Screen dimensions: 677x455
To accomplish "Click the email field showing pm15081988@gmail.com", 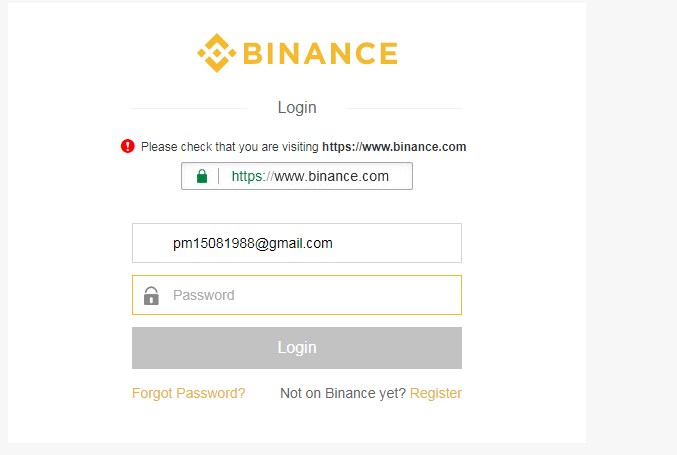I will pos(297,243).
